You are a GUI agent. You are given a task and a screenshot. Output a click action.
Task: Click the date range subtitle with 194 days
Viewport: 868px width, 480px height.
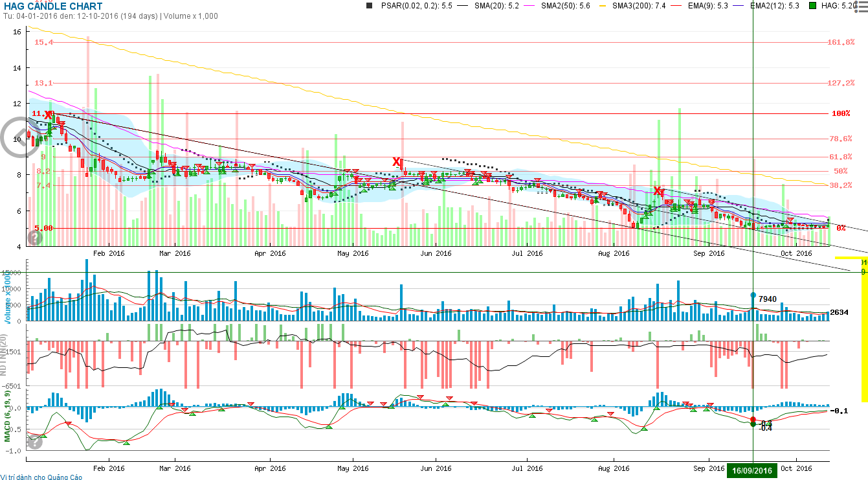[111, 16]
